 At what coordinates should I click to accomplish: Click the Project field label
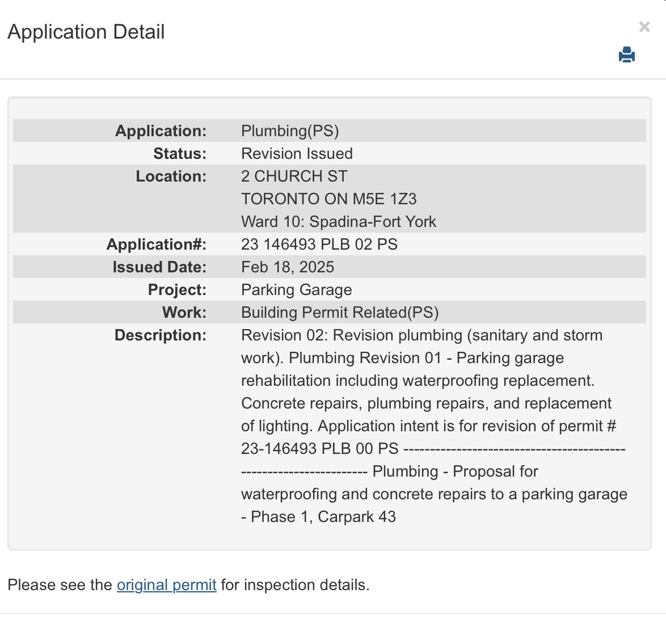pos(177,290)
